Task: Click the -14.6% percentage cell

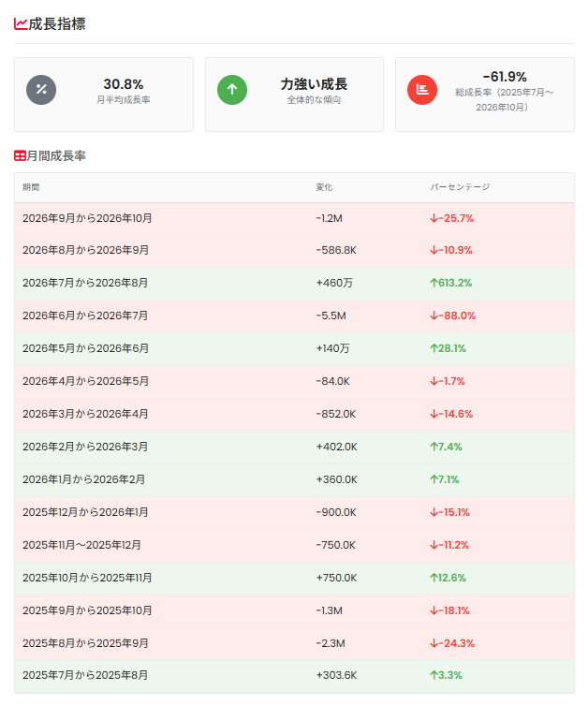Action: (451, 415)
